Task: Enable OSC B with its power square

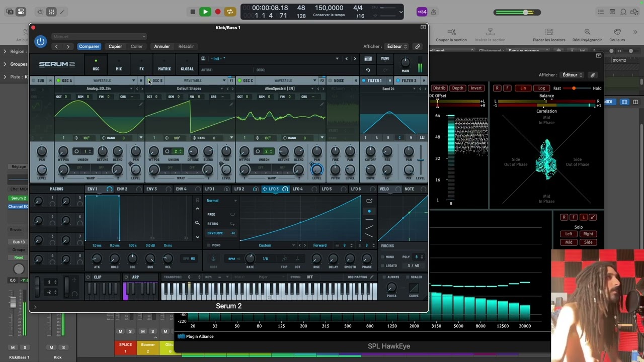Action: pyautogui.click(x=149, y=80)
